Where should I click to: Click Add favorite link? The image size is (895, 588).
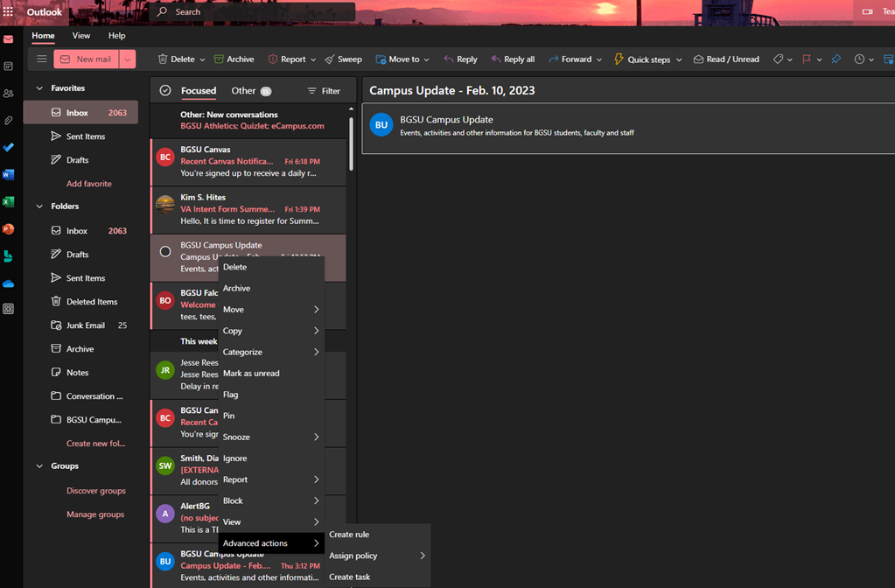tap(89, 184)
